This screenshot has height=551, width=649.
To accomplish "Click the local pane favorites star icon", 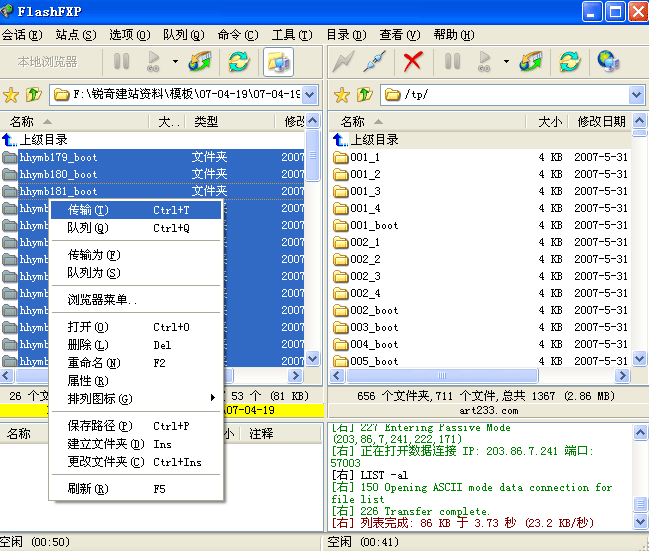I will [x=11, y=95].
